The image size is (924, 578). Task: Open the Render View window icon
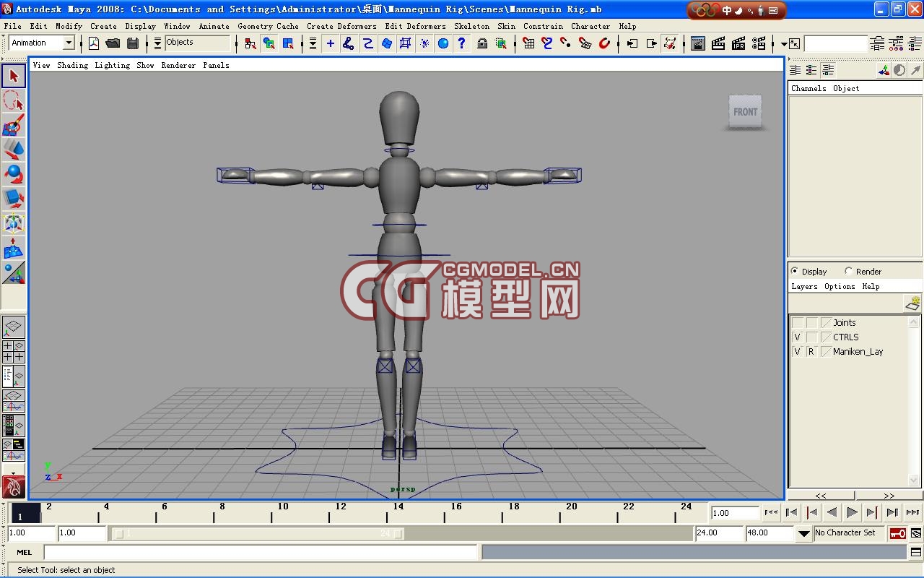(698, 43)
